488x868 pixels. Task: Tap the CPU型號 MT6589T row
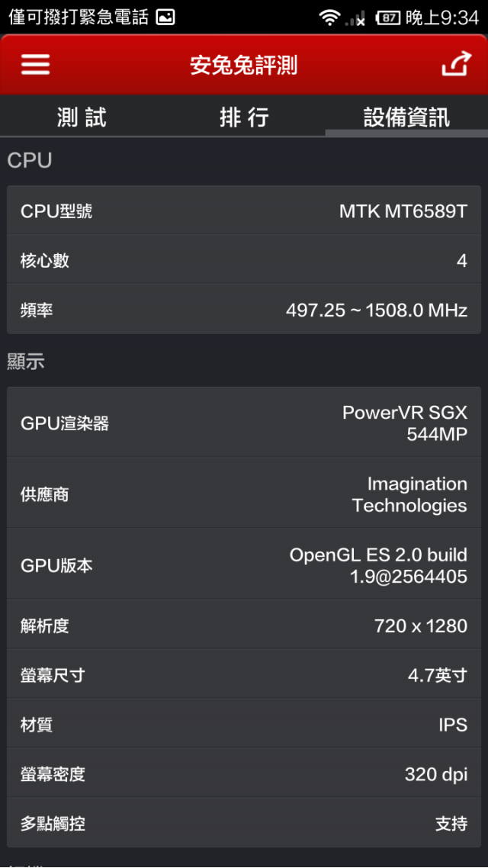tap(244, 211)
